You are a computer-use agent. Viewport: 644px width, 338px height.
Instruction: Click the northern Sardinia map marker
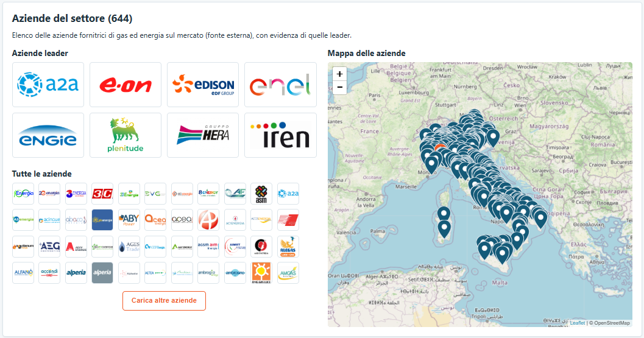coord(444,214)
